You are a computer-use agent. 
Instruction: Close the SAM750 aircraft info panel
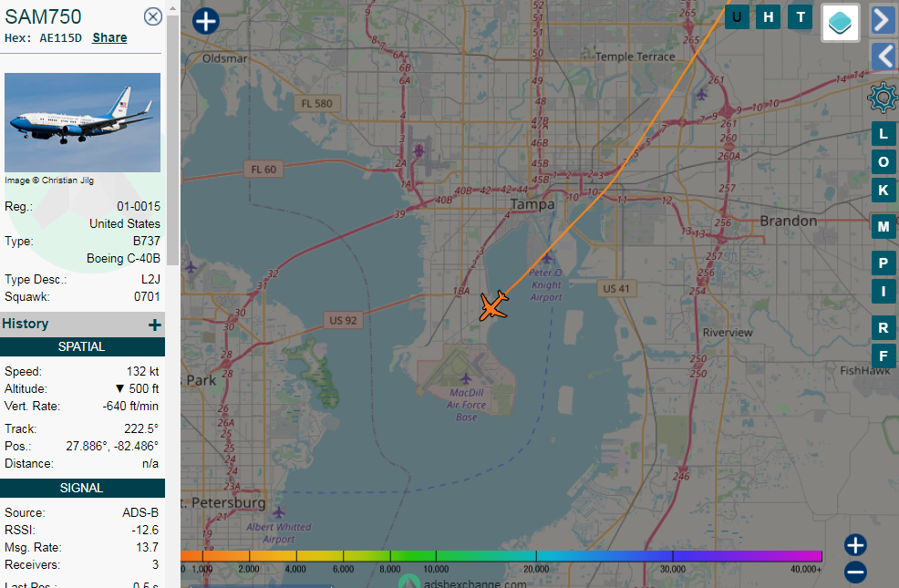(x=152, y=16)
